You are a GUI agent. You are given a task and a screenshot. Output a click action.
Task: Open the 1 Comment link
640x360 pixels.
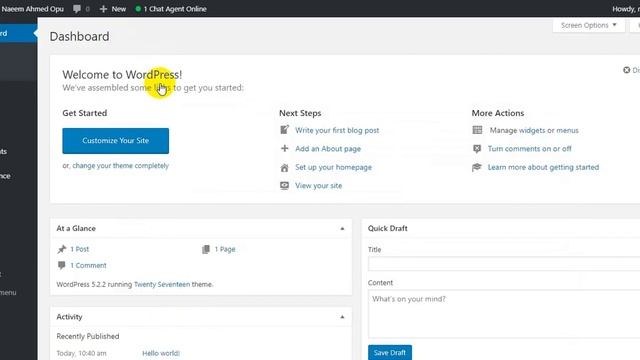(88, 265)
